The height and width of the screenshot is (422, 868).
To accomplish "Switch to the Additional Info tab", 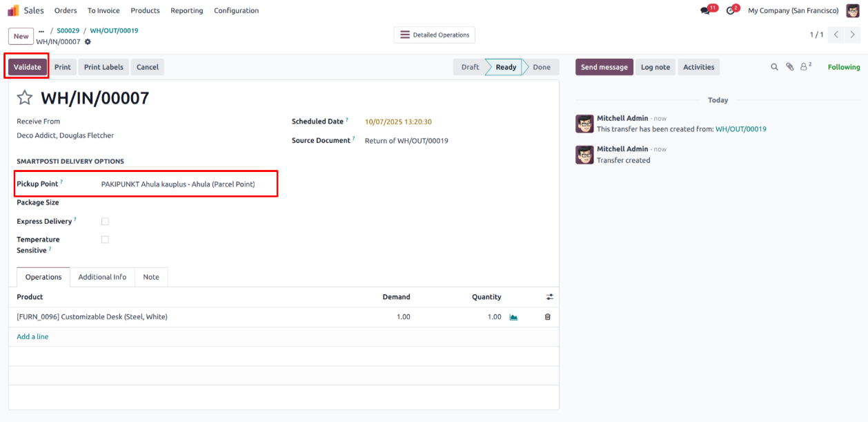I will (x=102, y=277).
